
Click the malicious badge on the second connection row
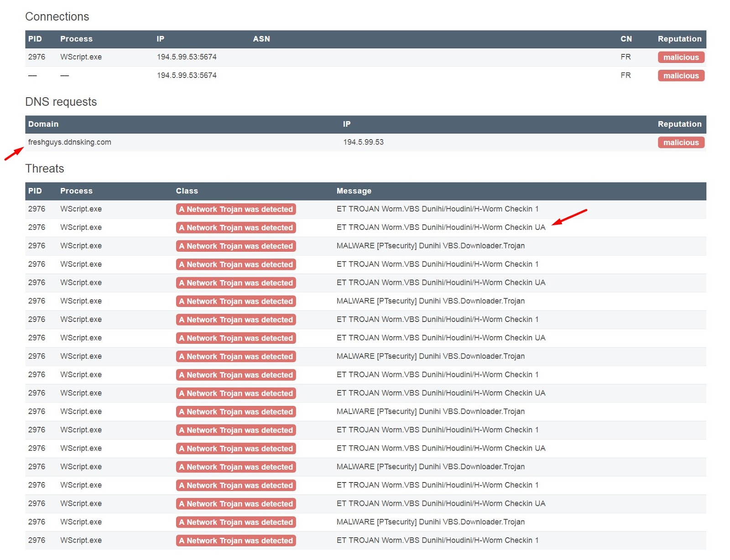[681, 76]
